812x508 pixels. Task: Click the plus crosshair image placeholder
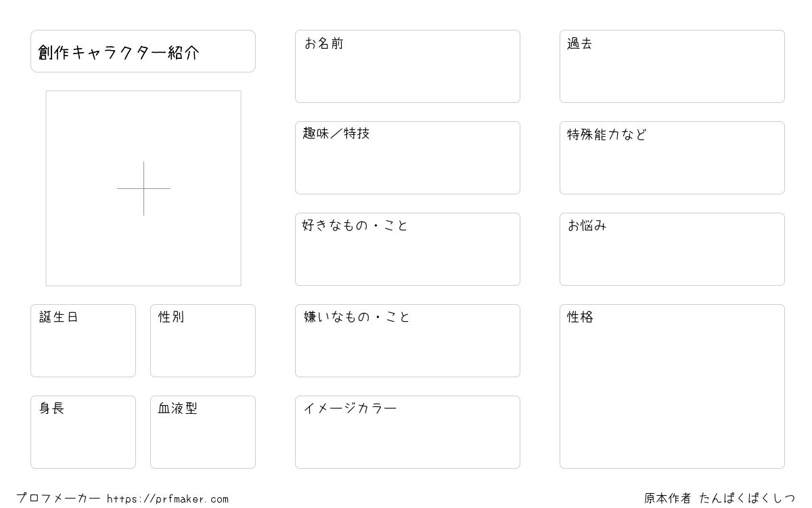(143, 188)
